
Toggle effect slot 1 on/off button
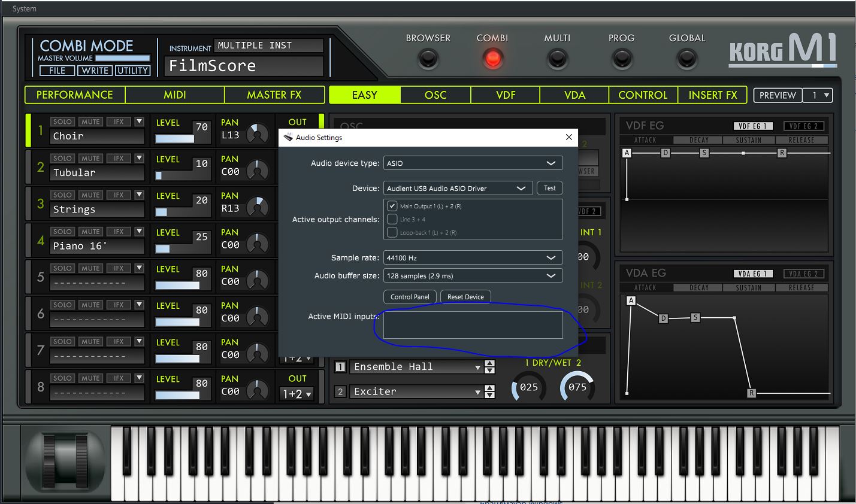coord(340,367)
